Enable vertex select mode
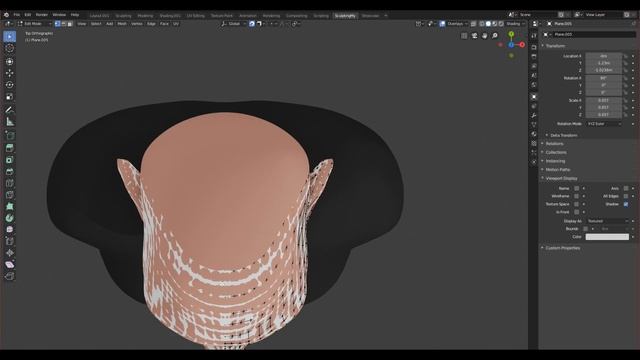 tap(58, 24)
